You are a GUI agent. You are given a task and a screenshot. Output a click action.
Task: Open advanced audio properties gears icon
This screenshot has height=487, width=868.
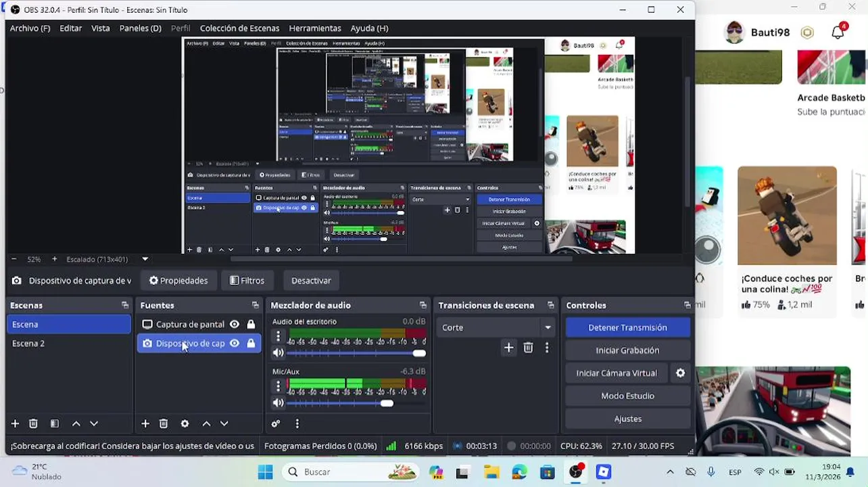point(276,423)
